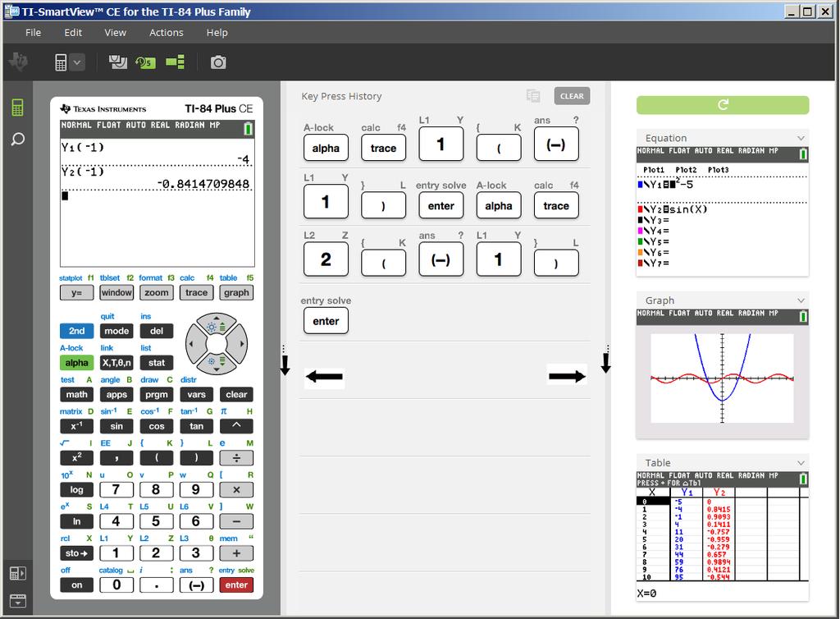Click the sto→ key
Screen dimensions: 840x619
(76, 553)
